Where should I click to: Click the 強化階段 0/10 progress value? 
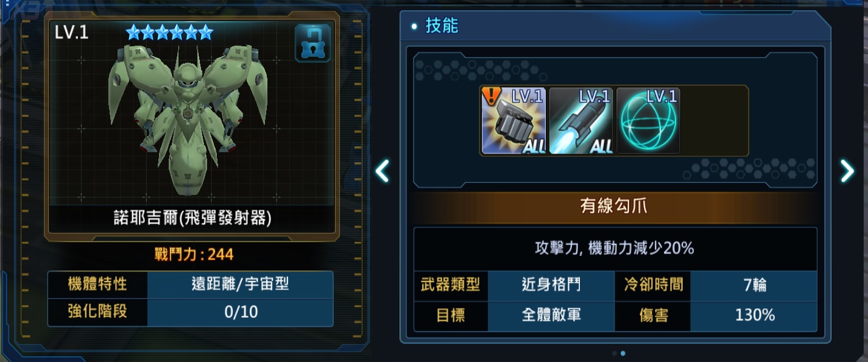point(241,312)
